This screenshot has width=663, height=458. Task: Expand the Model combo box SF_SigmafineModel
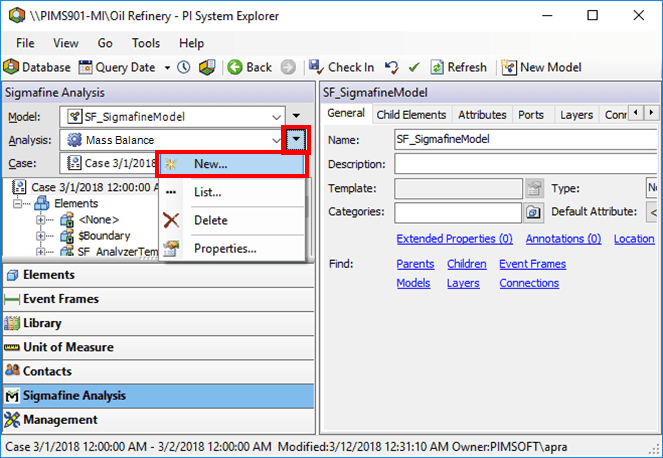[x=276, y=117]
